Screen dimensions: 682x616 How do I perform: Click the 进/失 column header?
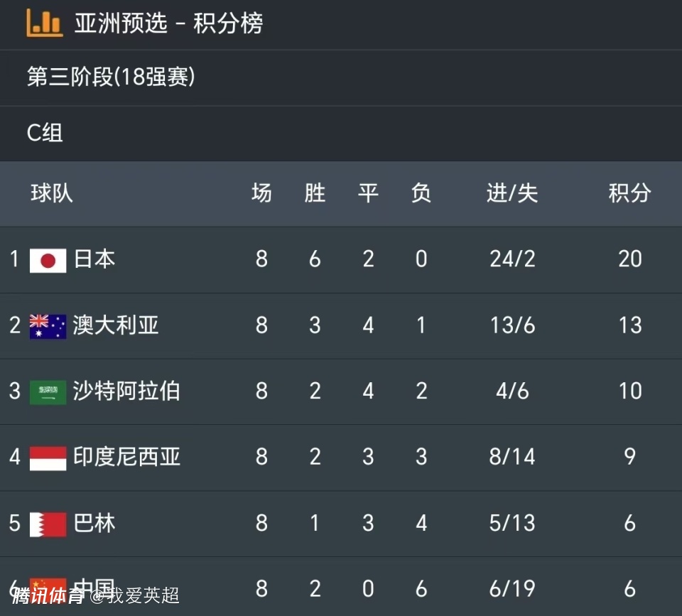click(512, 193)
